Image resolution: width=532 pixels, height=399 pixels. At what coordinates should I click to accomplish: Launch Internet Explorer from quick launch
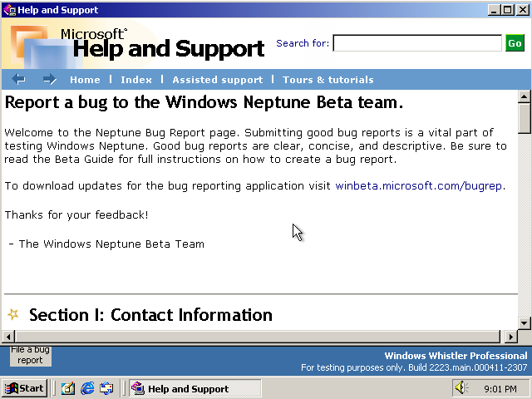coord(87,388)
